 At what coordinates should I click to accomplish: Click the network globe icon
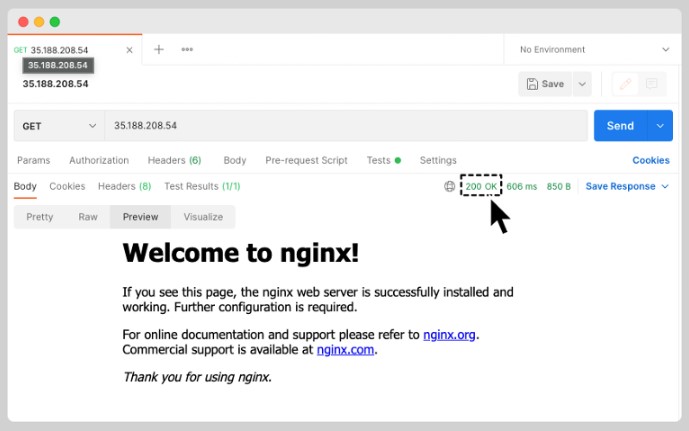point(449,187)
